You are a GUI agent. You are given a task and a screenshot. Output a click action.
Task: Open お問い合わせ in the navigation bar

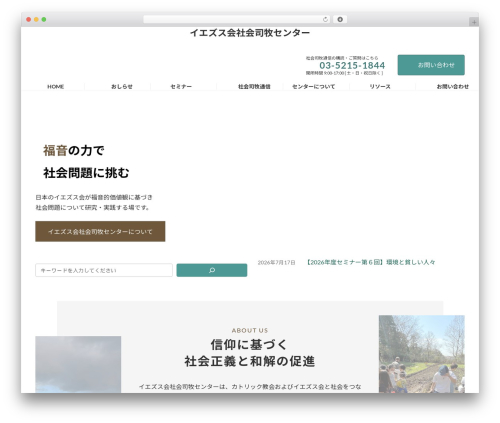click(453, 87)
